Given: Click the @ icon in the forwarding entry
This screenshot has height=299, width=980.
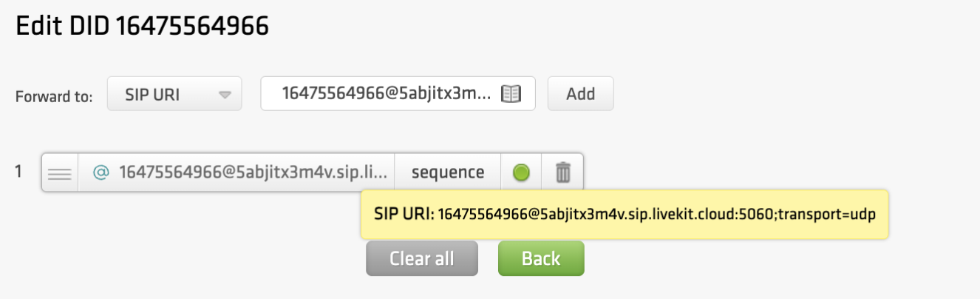Looking at the screenshot, I should pyautogui.click(x=101, y=172).
